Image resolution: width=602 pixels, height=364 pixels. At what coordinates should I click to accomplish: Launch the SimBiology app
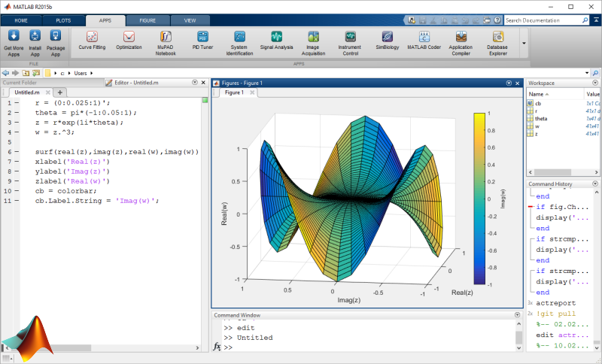[x=388, y=40]
